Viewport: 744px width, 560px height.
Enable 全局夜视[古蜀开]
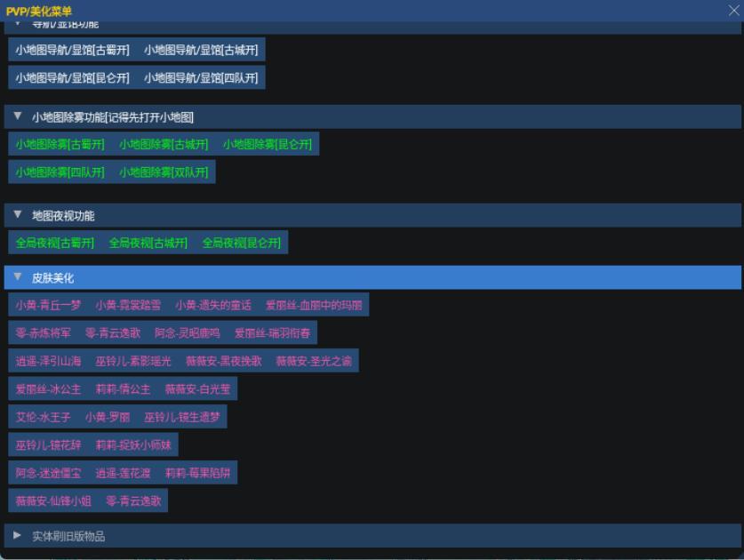click(x=54, y=243)
